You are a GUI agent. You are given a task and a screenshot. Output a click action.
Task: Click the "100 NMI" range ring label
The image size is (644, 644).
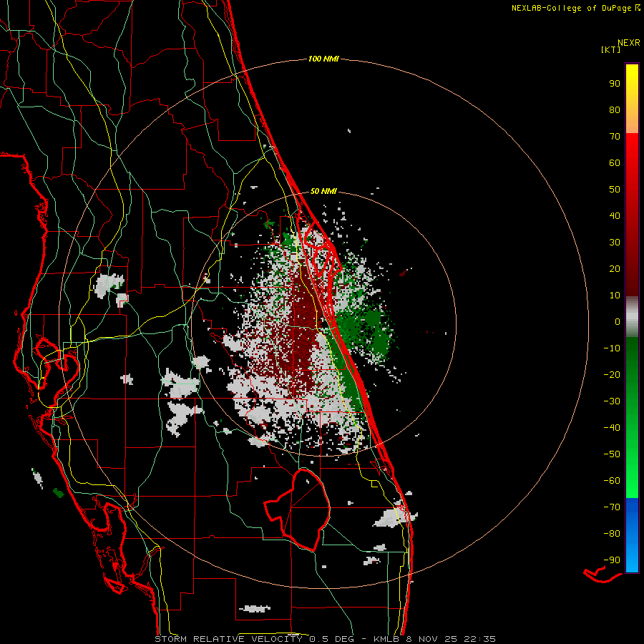point(323,59)
